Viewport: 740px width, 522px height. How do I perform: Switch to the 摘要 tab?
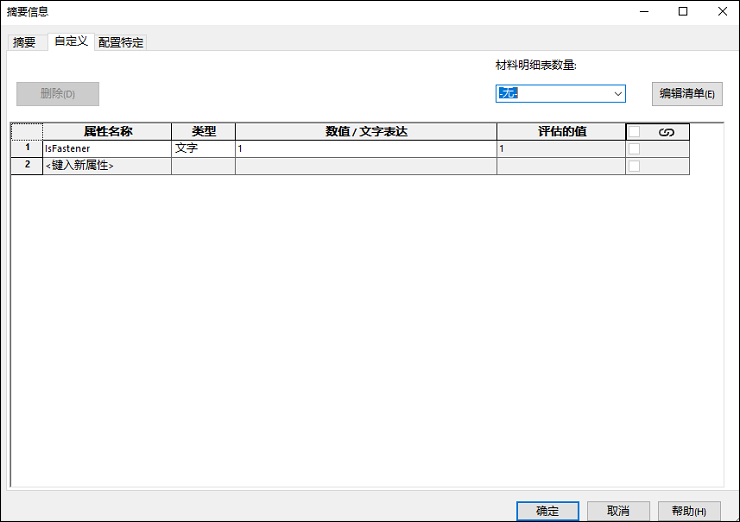click(24, 42)
